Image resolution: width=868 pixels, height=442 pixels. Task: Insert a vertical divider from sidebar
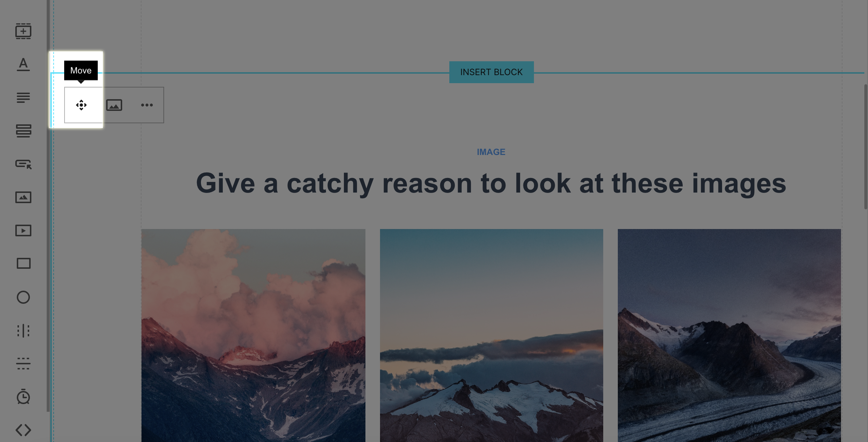(x=23, y=330)
